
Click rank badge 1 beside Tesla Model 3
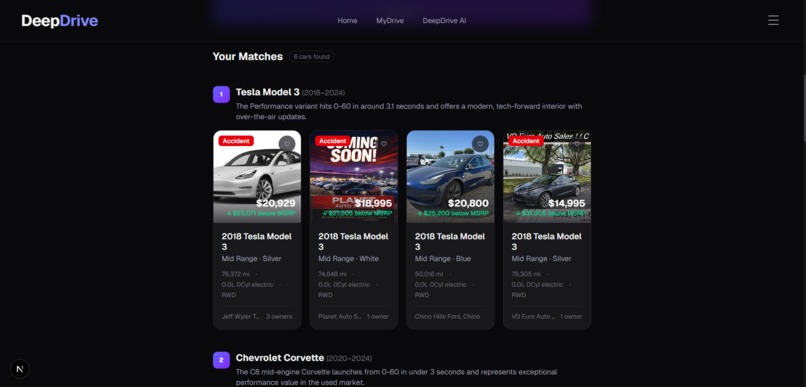point(221,95)
